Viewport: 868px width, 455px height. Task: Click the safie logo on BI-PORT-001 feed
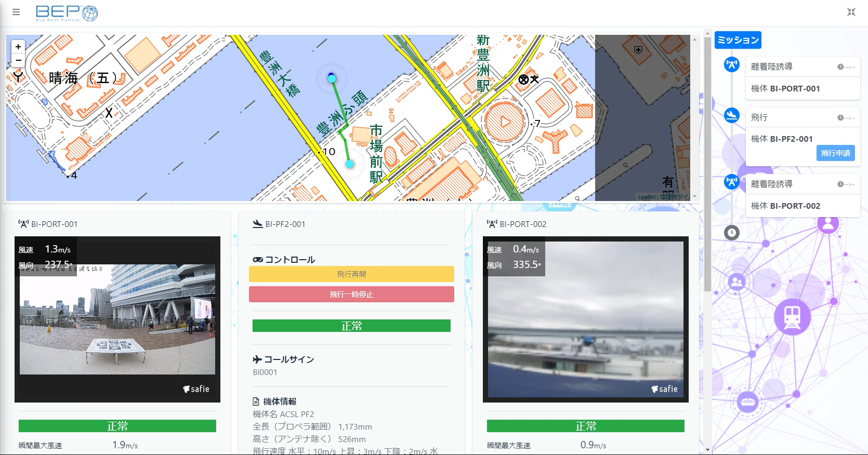[196, 389]
